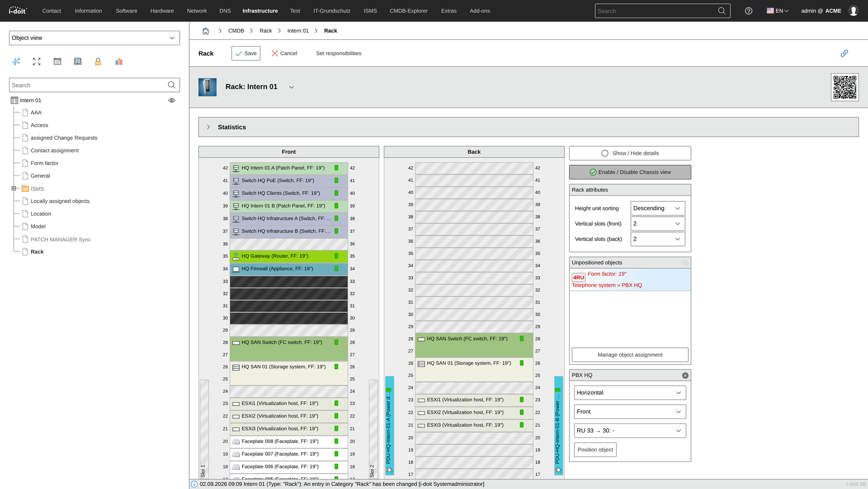Open the Infrastructure menu
Image resolution: width=868 pixels, height=489 pixels.
tap(260, 11)
